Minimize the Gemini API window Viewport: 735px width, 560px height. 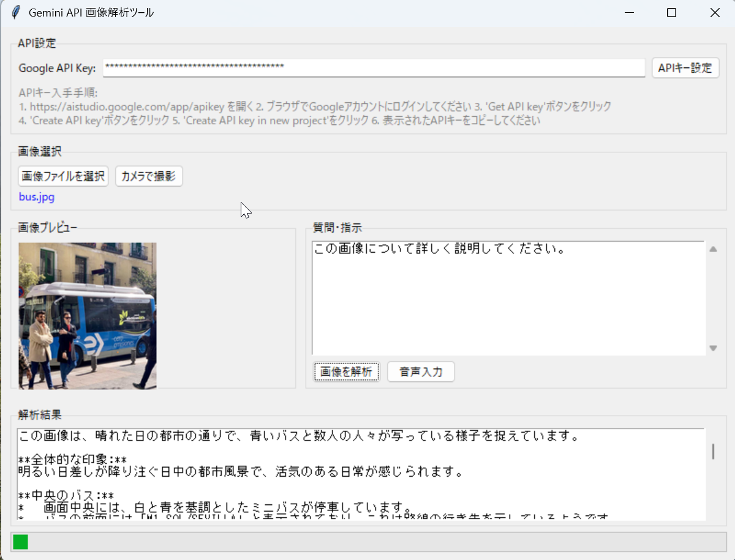click(629, 12)
